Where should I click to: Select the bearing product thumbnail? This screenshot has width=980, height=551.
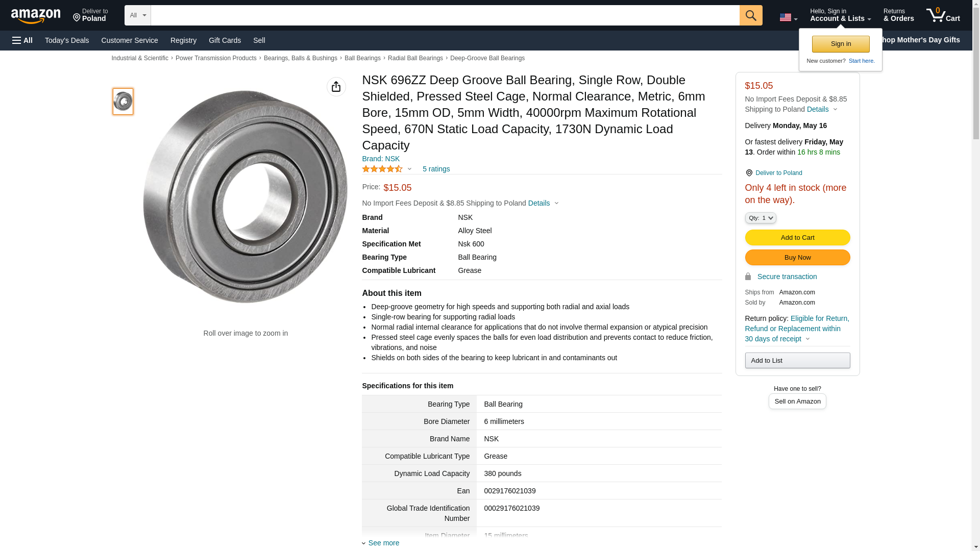123,101
